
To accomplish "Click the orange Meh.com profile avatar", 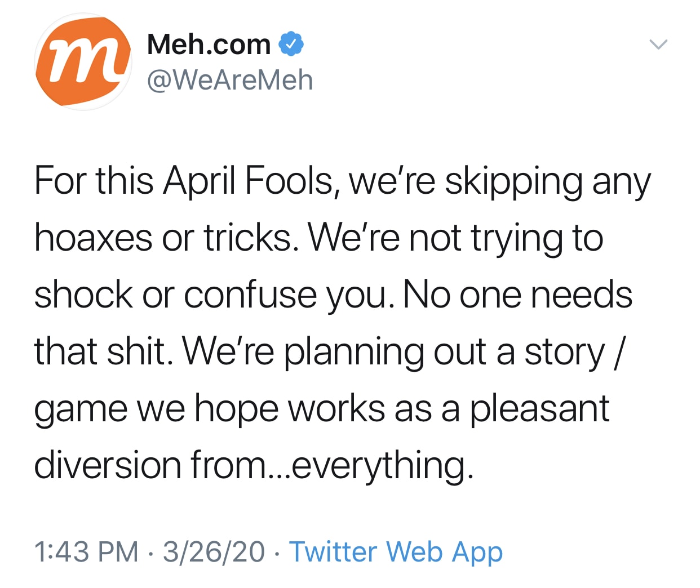I will (x=83, y=61).
